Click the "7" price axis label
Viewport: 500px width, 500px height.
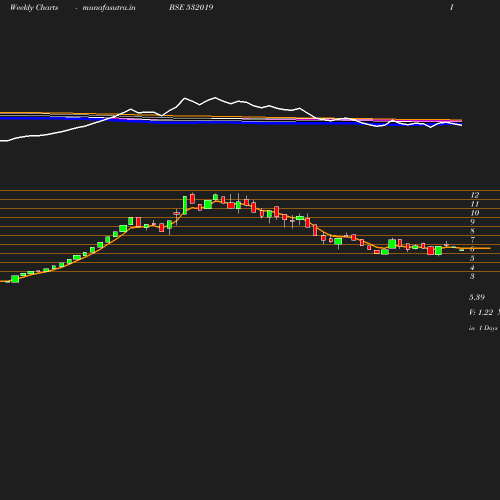(x=473, y=240)
